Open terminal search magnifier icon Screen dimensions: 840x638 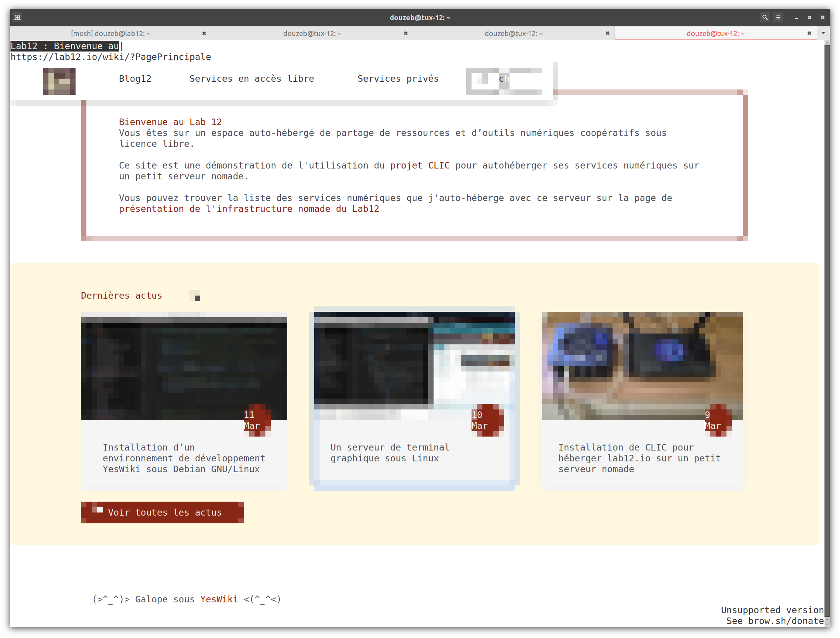(x=765, y=17)
